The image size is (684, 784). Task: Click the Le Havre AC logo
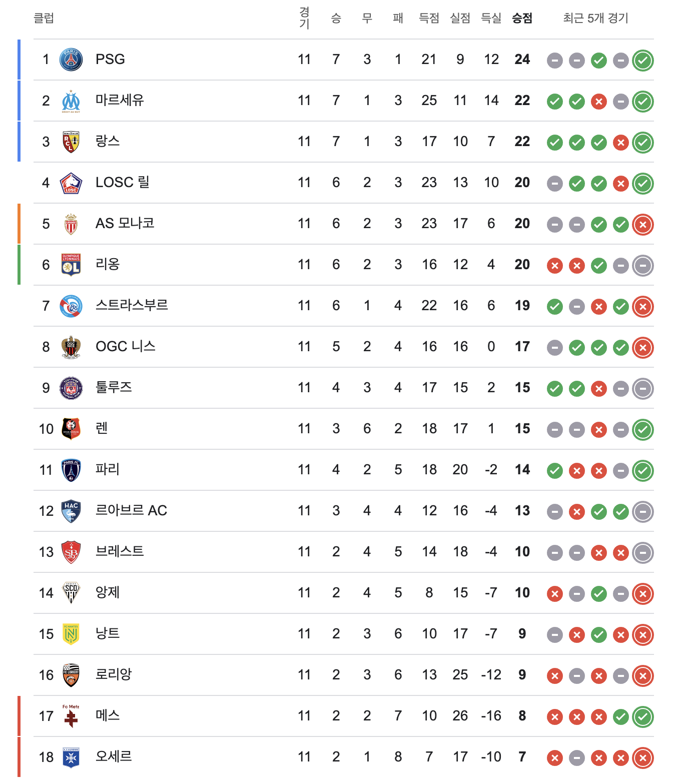[x=71, y=511]
